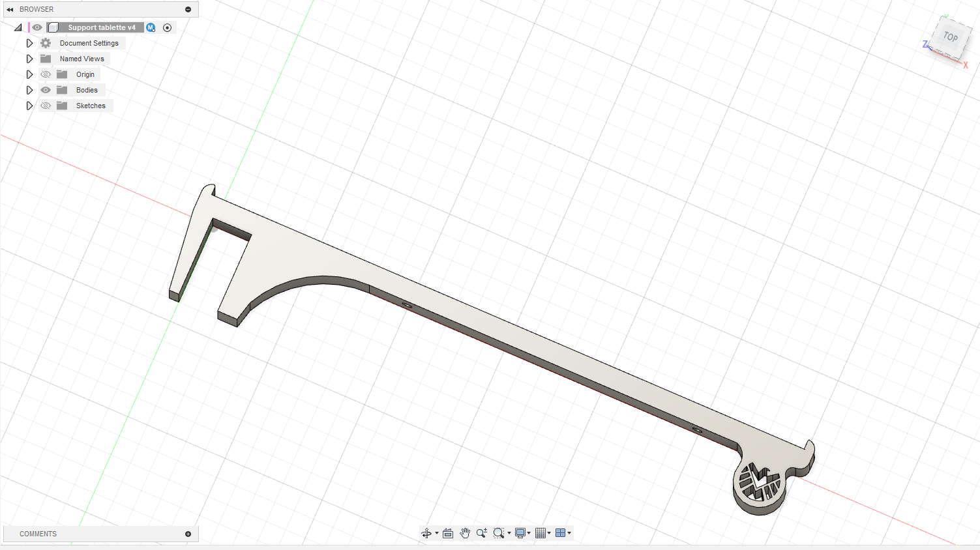Expand the Document Settings tree node
This screenshot has height=550, width=980.
tap(29, 43)
